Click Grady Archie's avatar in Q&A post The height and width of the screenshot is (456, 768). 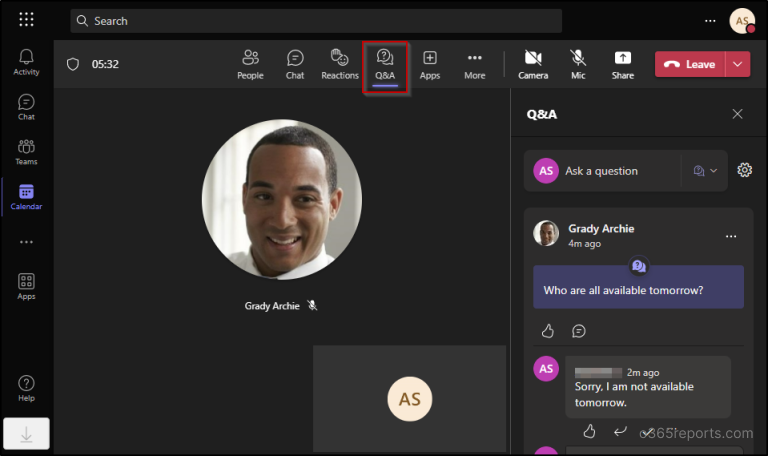pyautogui.click(x=546, y=233)
